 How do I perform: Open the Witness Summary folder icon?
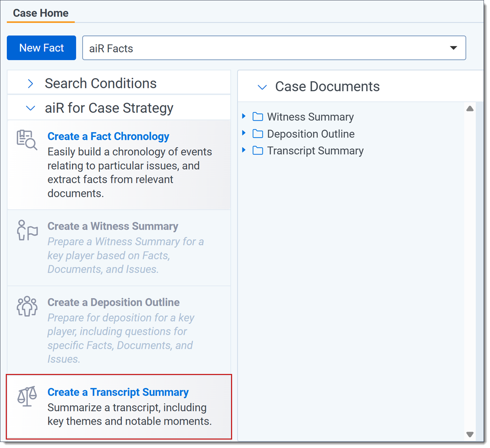[258, 117]
